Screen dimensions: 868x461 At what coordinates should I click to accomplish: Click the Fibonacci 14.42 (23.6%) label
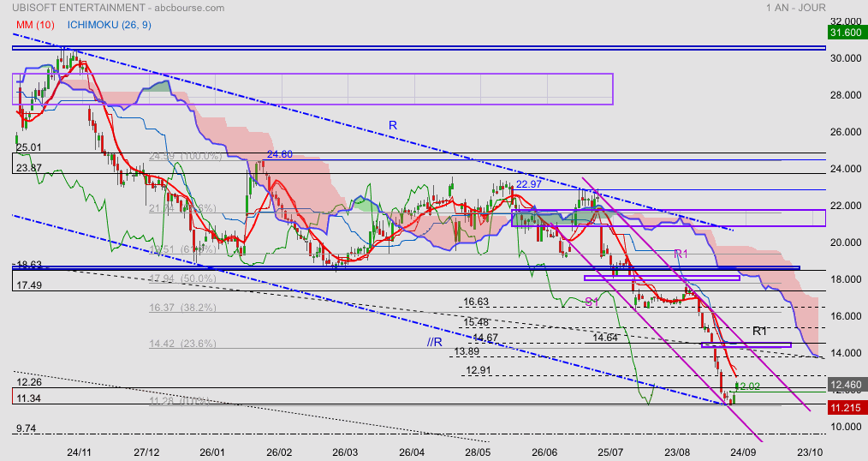(182, 344)
